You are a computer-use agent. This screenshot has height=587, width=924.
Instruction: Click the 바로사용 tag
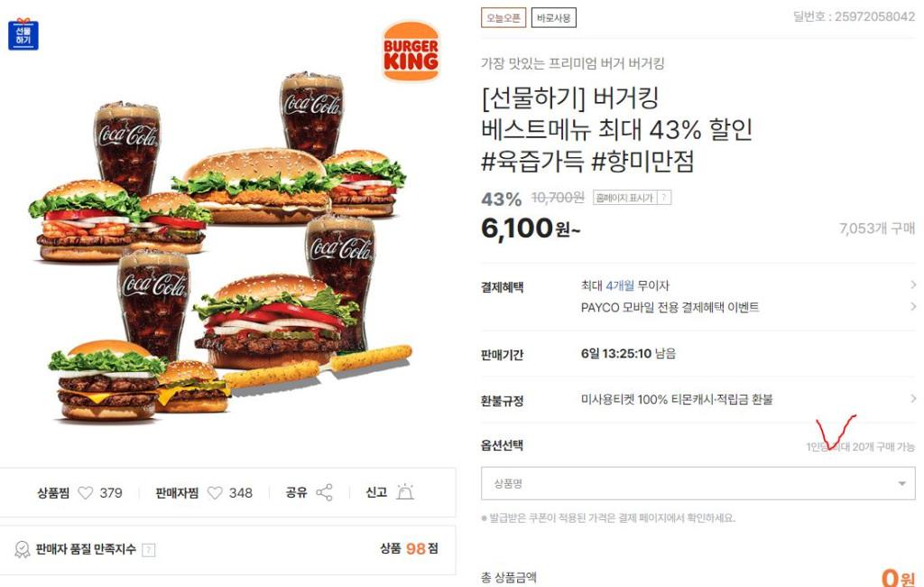[x=553, y=18]
